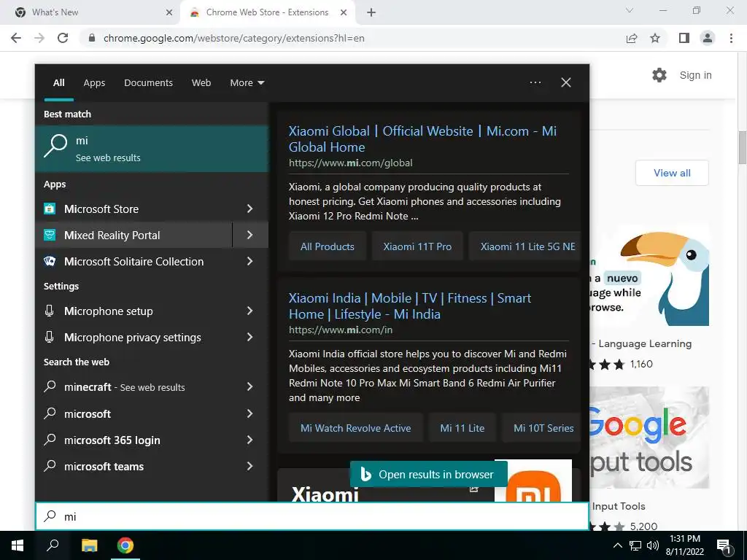Open volume tray icon
Screen dimensions: 747x560
pos(653,545)
